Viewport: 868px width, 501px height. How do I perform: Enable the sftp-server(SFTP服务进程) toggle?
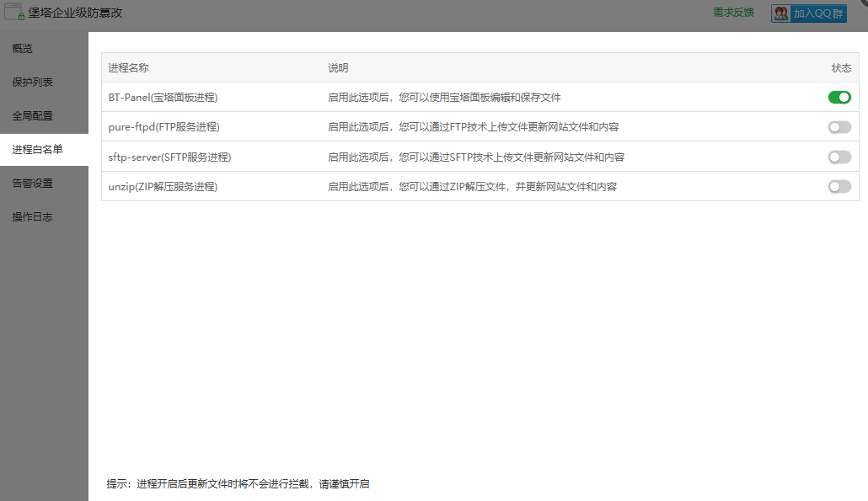839,157
